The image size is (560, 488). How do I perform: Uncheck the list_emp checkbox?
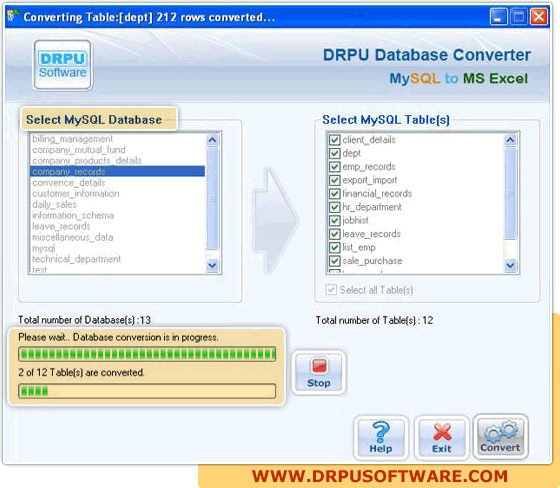pos(334,248)
